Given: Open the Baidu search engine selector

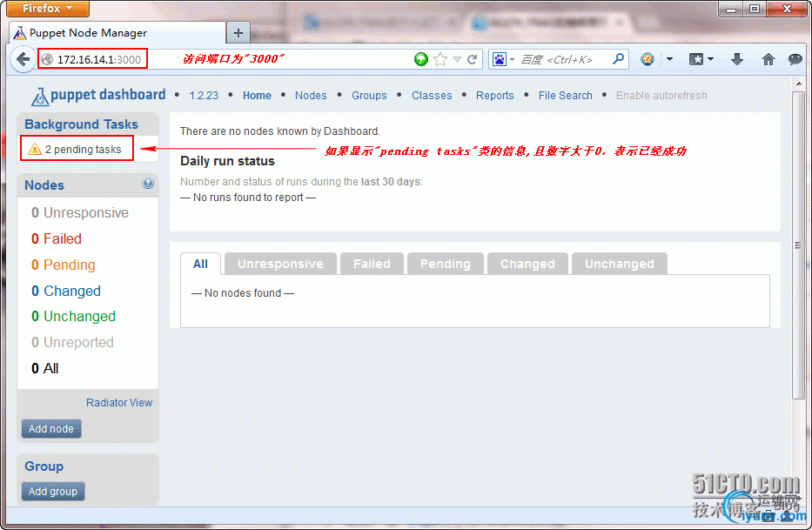Looking at the screenshot, I should 502,59.
